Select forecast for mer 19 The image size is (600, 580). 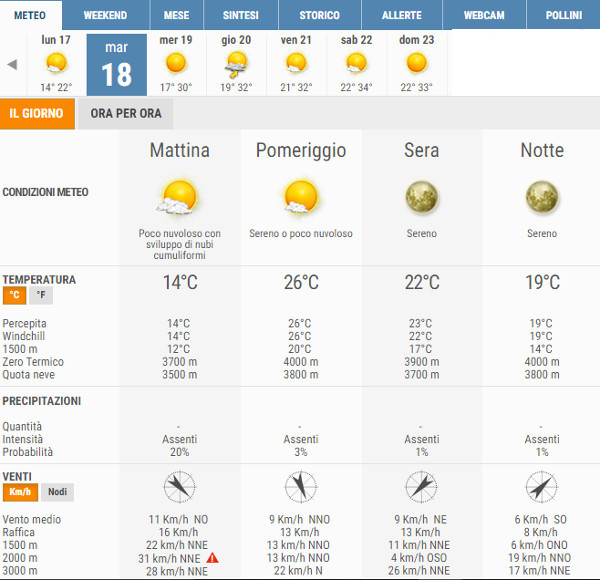coord(176,64)
